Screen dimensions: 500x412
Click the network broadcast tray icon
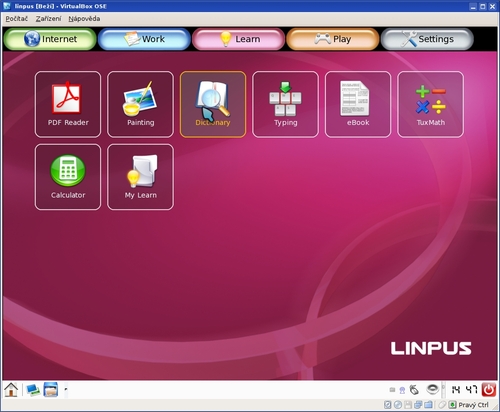(402, 390)
